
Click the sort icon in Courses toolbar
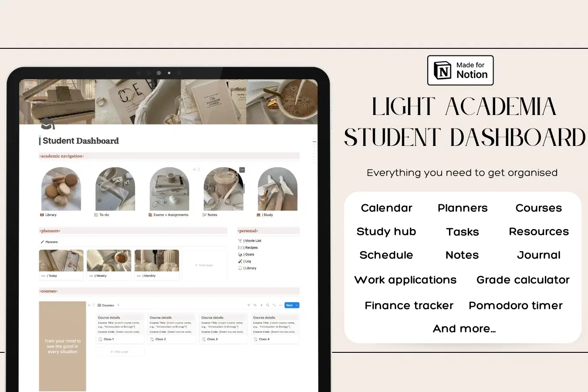pos(255,305)
